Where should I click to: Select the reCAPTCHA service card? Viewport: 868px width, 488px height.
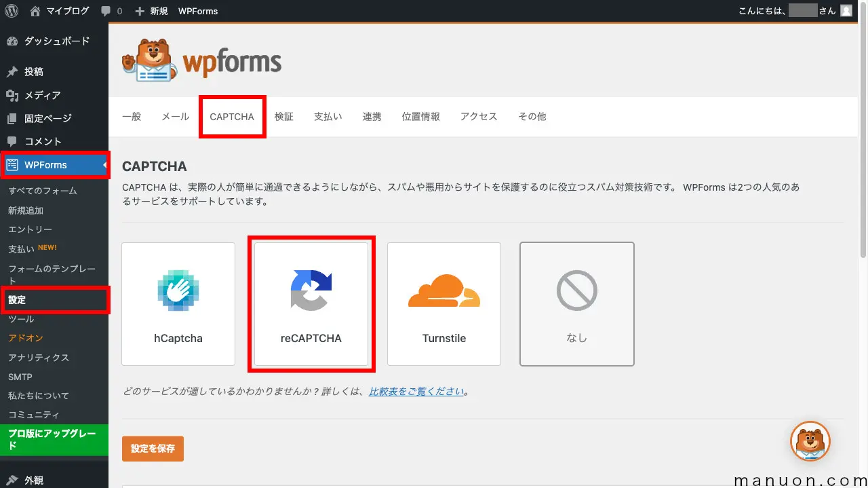pos(311,304)
